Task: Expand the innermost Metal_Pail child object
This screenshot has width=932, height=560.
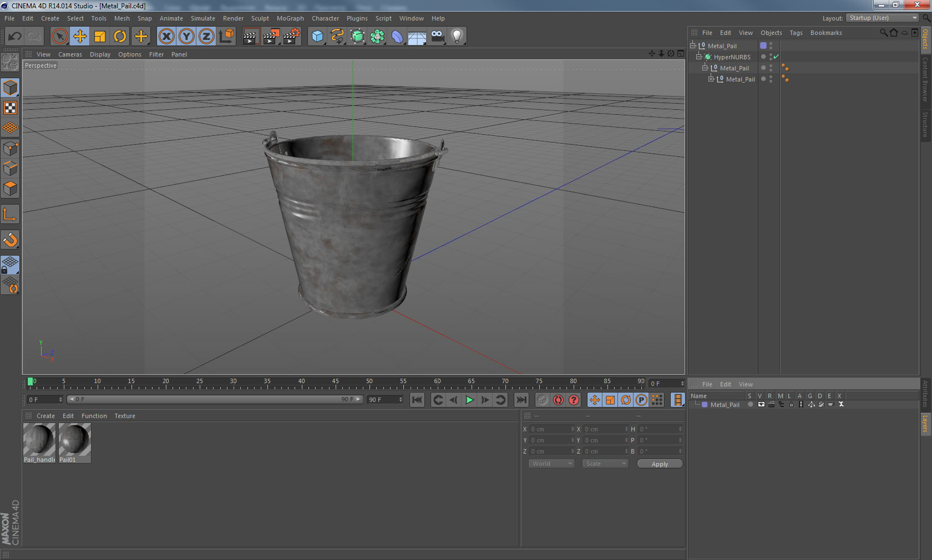Action: (x=711, y=79)
